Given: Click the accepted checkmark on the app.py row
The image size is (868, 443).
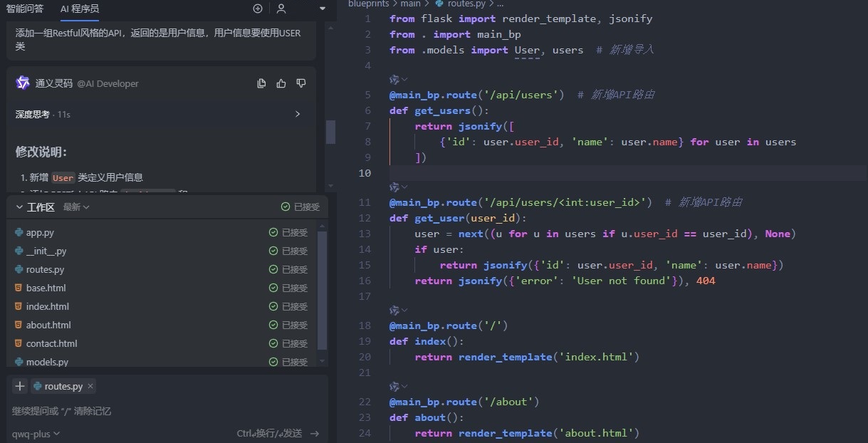Looking at the screenshot, I should [273, 232].
